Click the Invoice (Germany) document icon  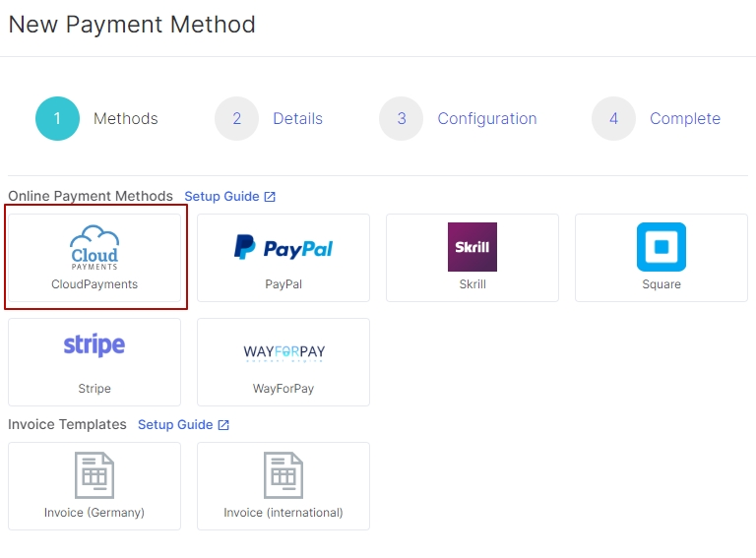(x=94, y=476)
